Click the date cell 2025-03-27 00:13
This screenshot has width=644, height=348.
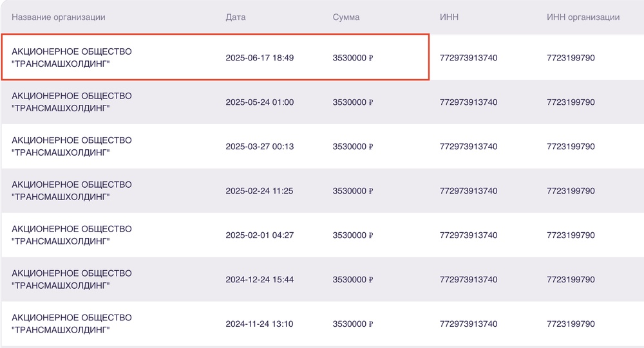click(x=260, y=147)
